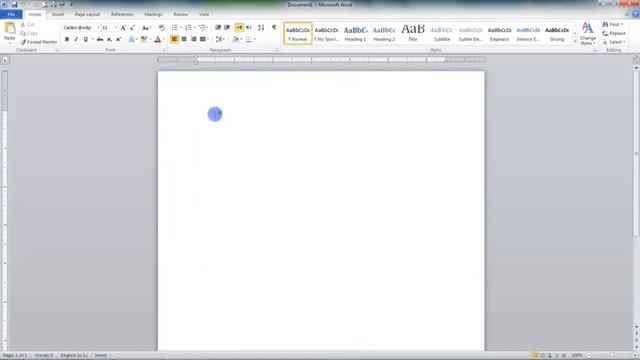Screen dimensions: 640x360
Task: Open the borders dropdown
Action: 254,39
